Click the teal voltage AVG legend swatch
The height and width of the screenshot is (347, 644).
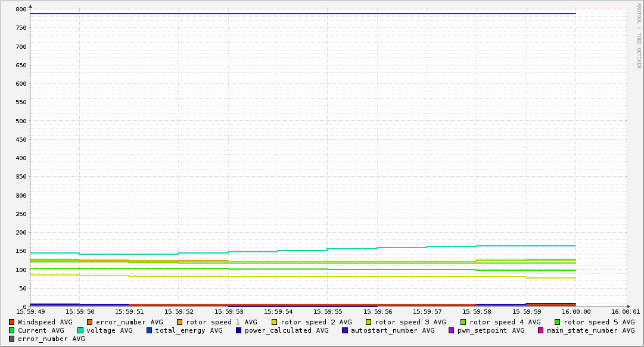80,330
